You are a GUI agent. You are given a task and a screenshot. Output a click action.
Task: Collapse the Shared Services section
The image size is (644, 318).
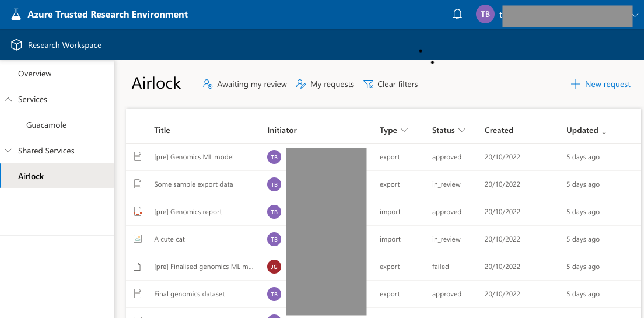[x=8, y=151]
